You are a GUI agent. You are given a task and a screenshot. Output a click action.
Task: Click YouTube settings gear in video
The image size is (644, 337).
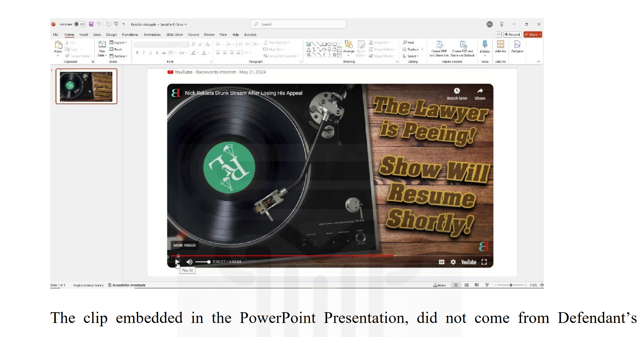[x=453, y=262]
